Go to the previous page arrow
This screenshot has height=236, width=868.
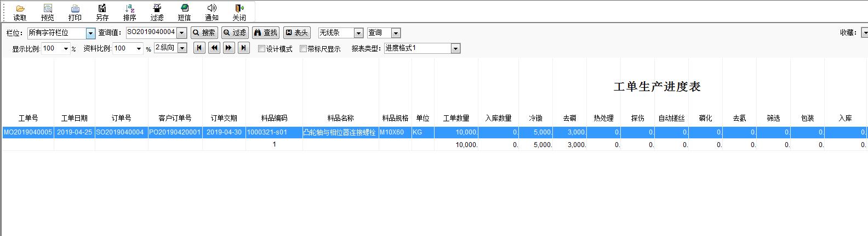(214, 48)
